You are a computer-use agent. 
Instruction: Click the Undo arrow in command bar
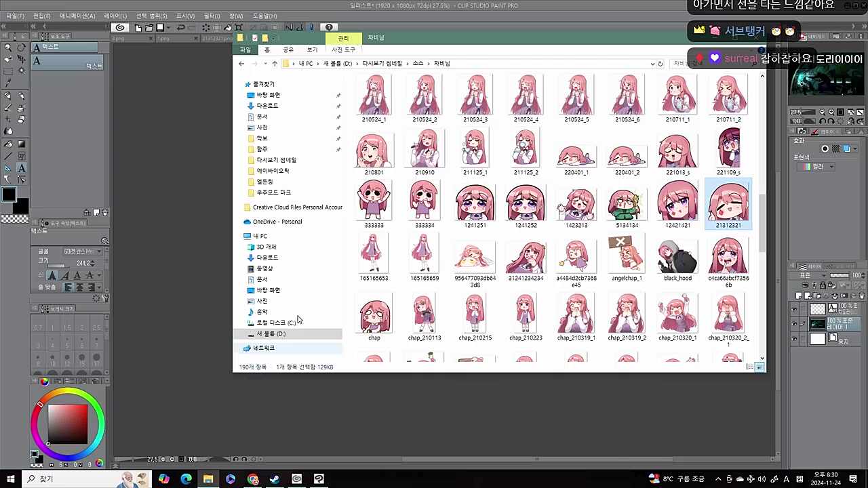tap(180, 28)
